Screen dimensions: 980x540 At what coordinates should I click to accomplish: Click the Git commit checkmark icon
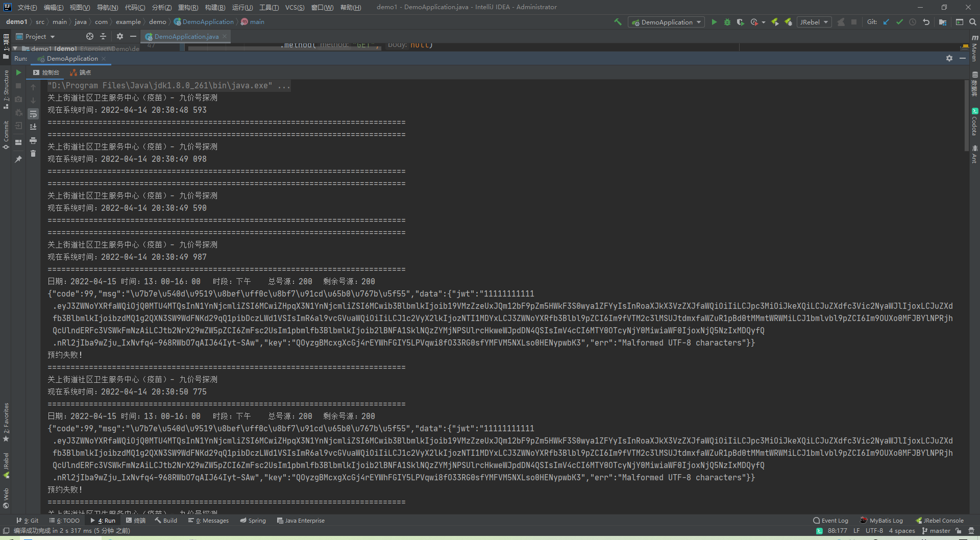[899, 22]
